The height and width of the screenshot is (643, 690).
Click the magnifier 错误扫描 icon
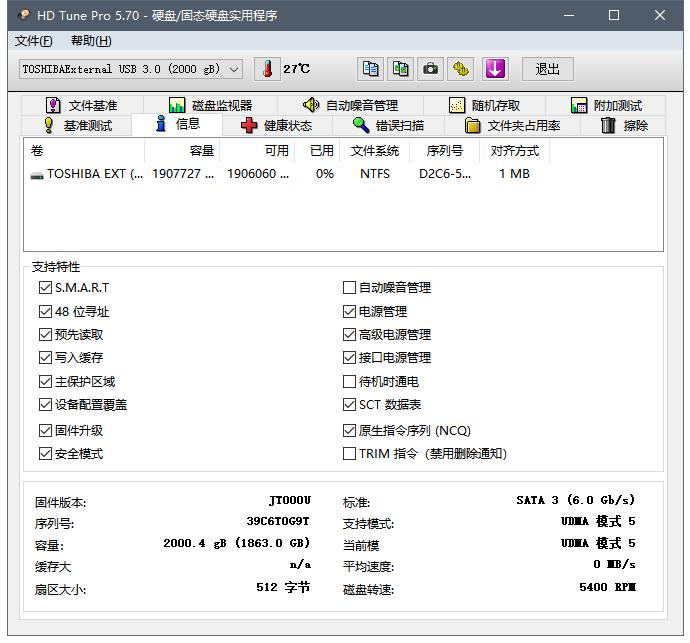[361, 125]
